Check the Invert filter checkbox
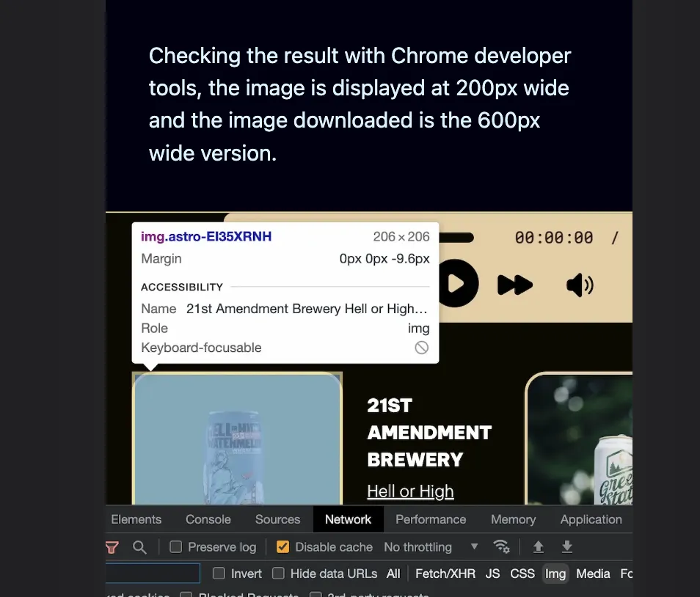This screenshot has width=700, height=597. tap(218, 573)
